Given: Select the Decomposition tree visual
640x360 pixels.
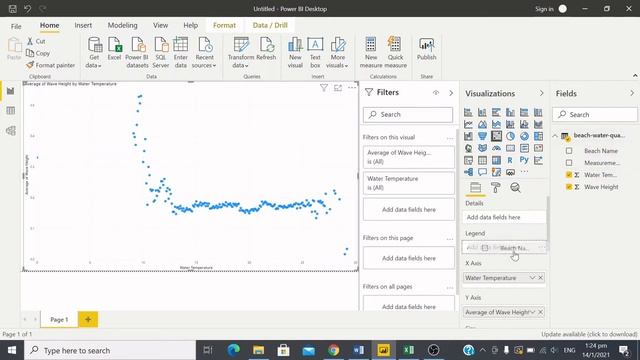Looking at the screenshot, I should 468,172.
